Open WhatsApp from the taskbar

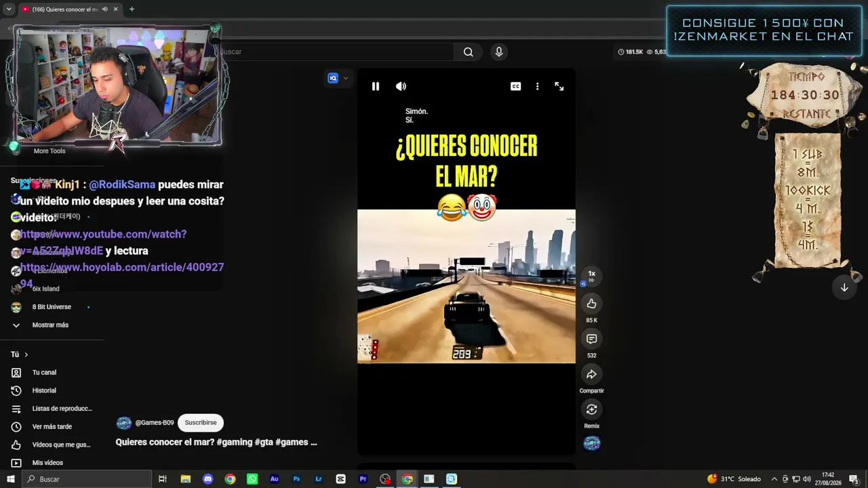point(252,479)
